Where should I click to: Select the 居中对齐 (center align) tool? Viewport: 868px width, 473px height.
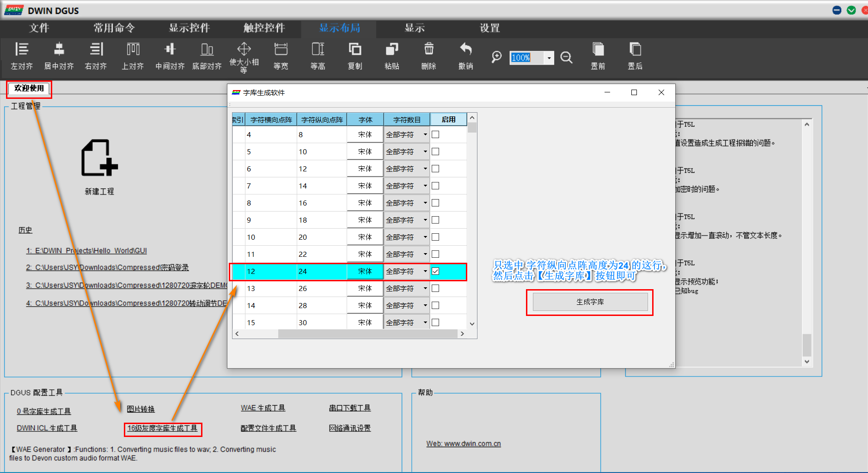point(58,55)
